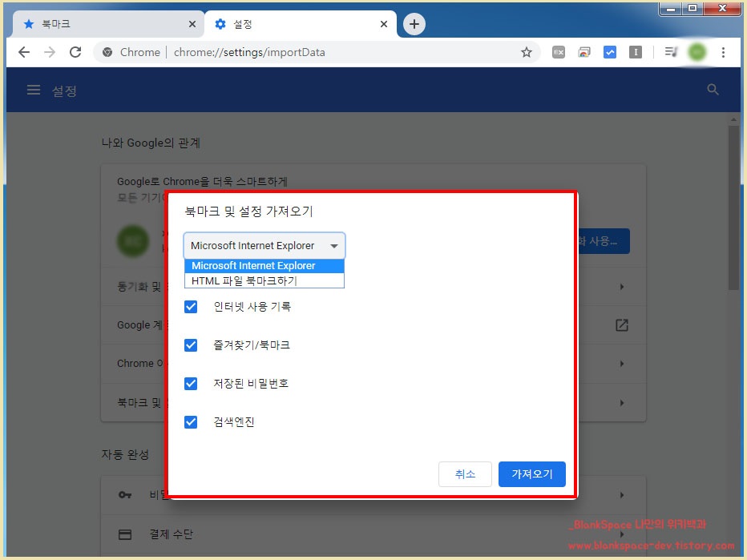Image resolution: width=747 pixels, height=560 pixels.
Task: Click the key icon in 비밀번호 row
Action: point(125,495)
